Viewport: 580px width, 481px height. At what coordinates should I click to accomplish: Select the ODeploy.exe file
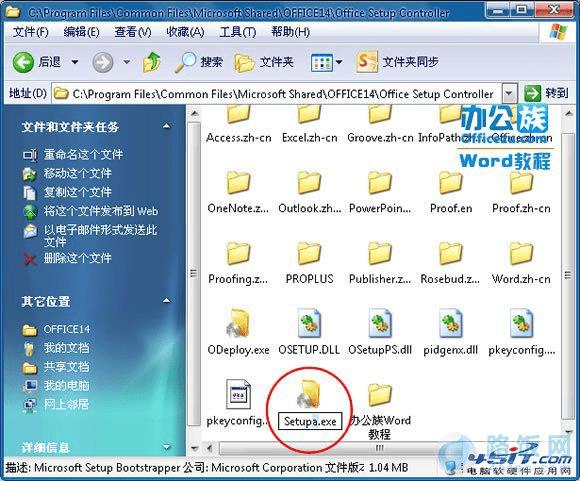[239, 333]
